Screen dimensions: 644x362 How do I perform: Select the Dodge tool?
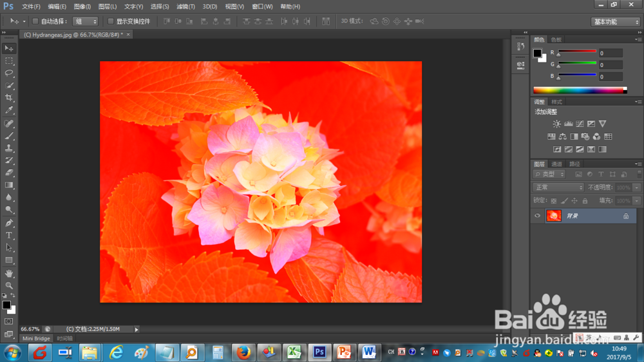pos(8,210)
